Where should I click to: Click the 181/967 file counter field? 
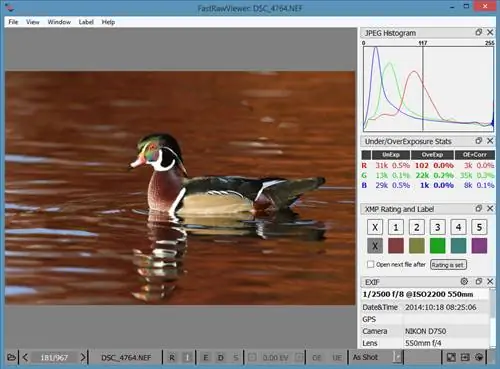54,358
